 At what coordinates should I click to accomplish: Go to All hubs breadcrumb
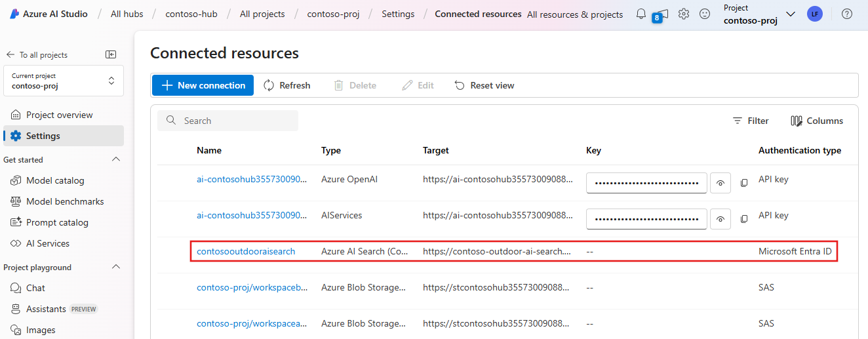pos(127,14)
